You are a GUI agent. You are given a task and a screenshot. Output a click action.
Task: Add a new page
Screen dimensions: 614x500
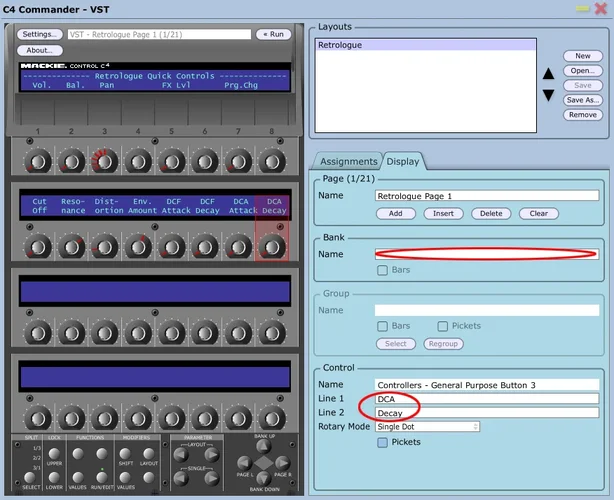click(395, 213)
